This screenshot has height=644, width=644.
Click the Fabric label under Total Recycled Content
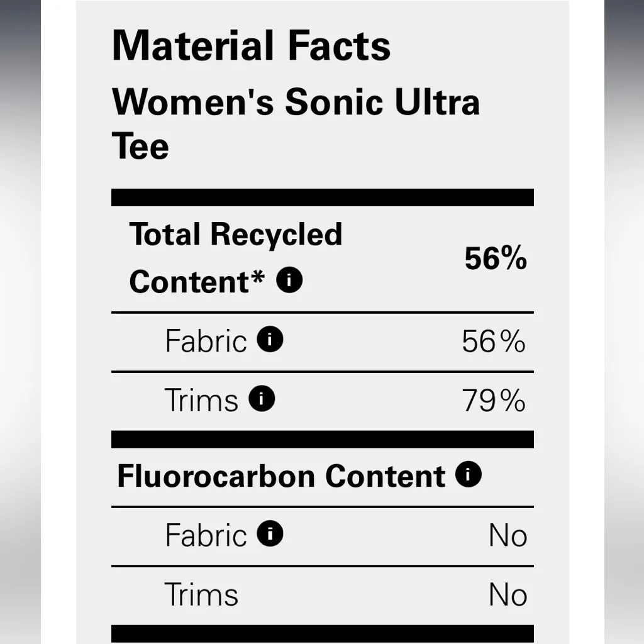(206, 341)
